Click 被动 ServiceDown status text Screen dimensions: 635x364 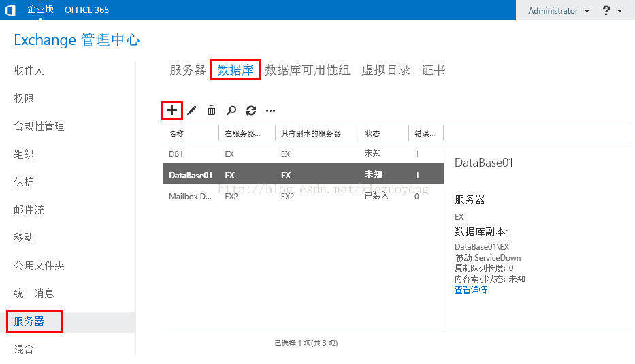(488, 258)
